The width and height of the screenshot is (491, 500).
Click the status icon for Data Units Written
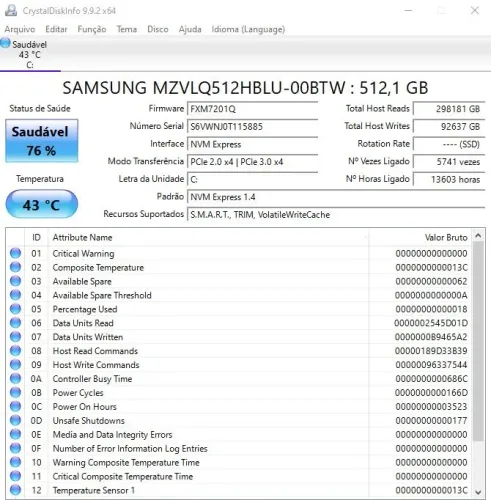15,337
